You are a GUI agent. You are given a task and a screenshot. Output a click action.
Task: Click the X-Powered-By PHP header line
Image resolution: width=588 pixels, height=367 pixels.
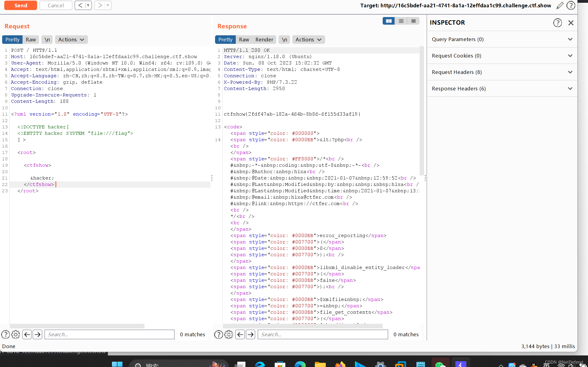260,82
